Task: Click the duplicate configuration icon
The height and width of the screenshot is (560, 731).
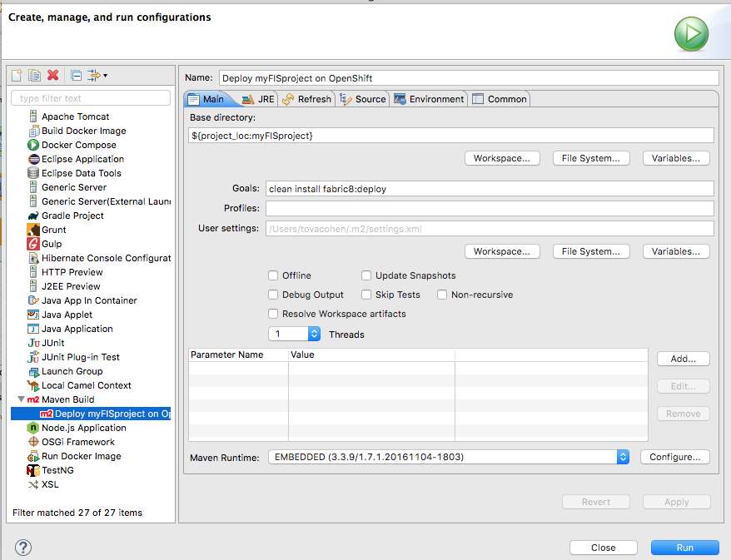Action: click(x=34, y=76)
